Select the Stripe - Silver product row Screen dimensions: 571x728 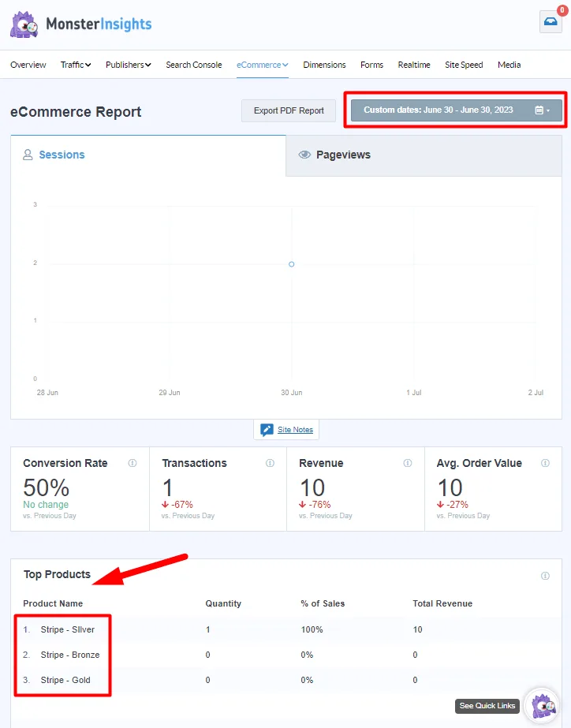[66, 629]
